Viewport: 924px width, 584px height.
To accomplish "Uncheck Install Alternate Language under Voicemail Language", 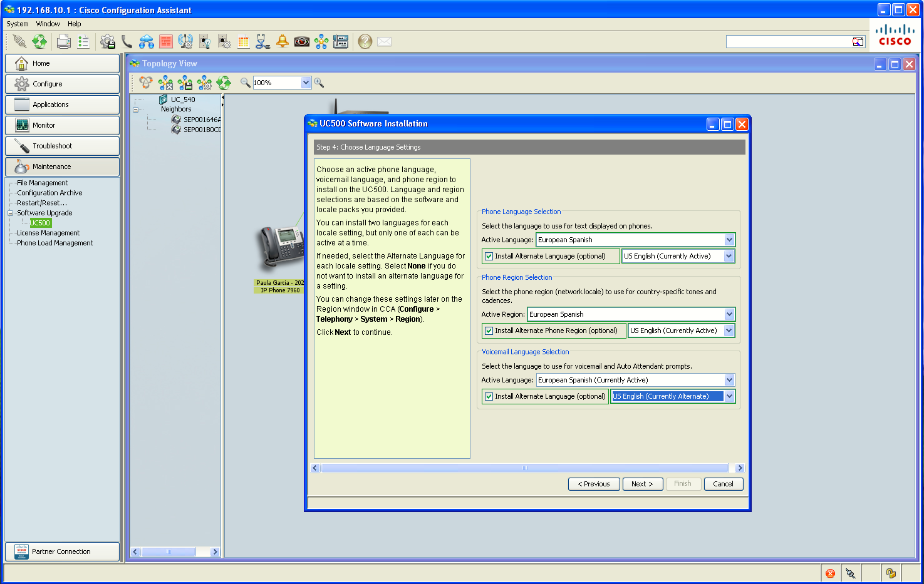I will tap(489, 396).
